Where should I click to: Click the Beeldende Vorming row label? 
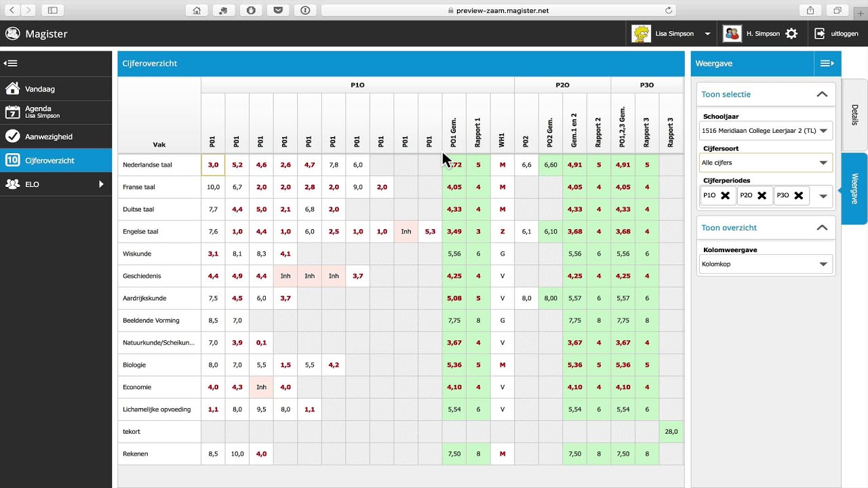(x=151, y=320)
